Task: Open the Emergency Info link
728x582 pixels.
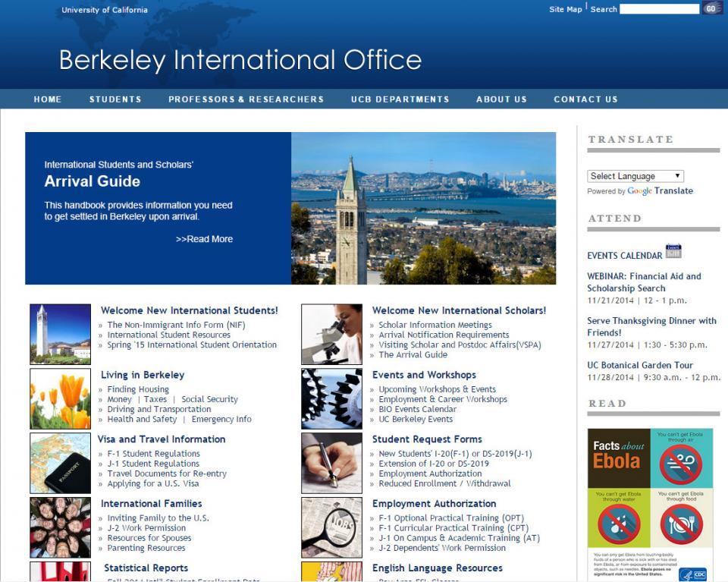Action: (221, 419)
